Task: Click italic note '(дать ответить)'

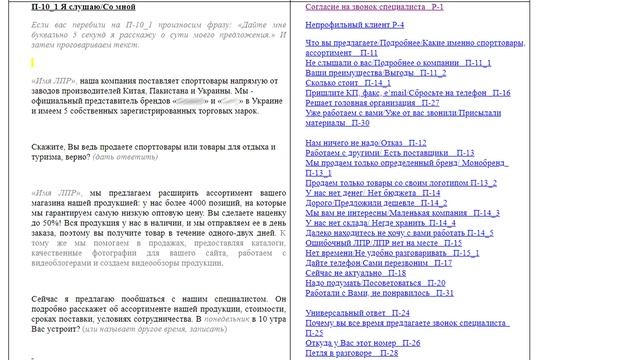Action: (125, 157)
